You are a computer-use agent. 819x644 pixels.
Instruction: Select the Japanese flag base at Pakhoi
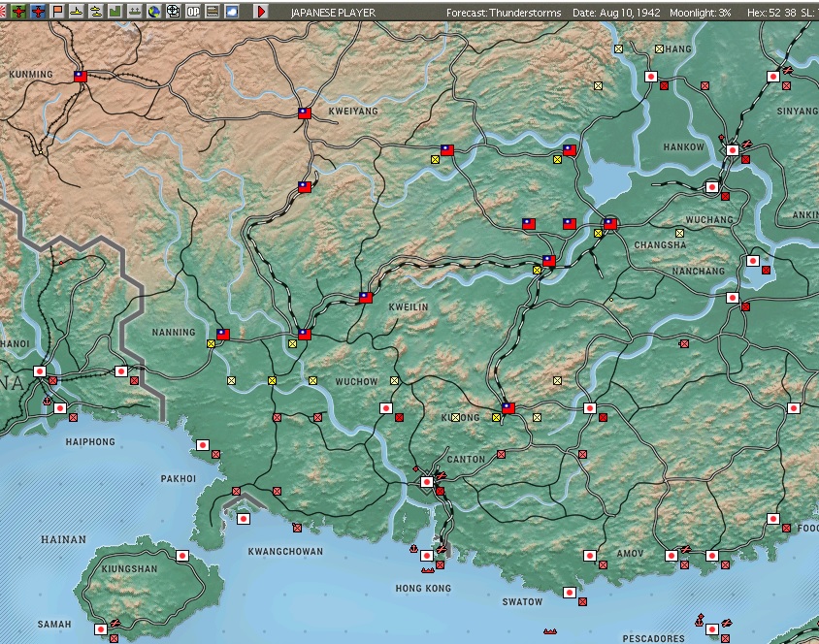203,445
